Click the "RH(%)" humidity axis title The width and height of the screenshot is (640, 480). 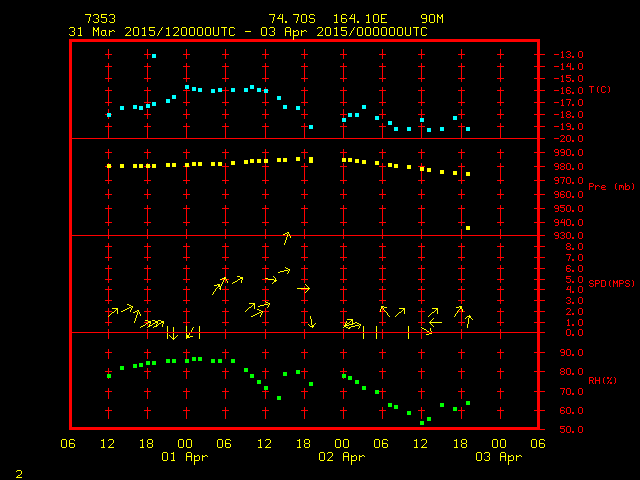coord(602,380)
